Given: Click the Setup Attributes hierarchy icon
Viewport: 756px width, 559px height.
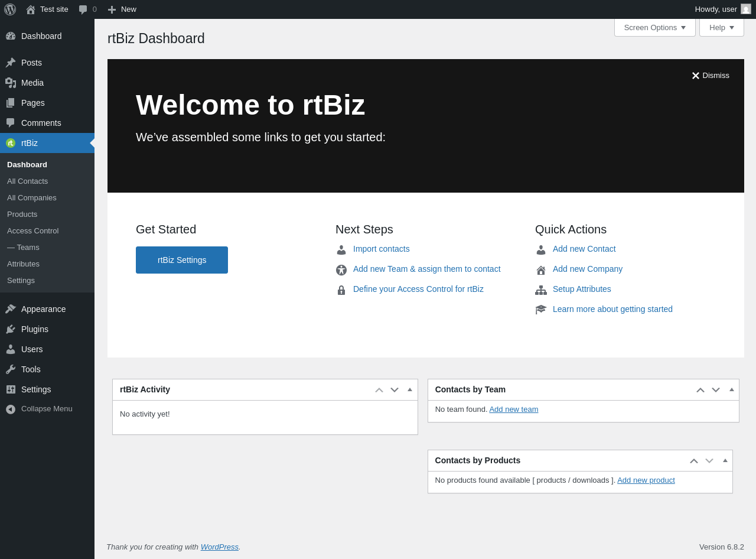Looking at the screenshot, I should 541,290.
